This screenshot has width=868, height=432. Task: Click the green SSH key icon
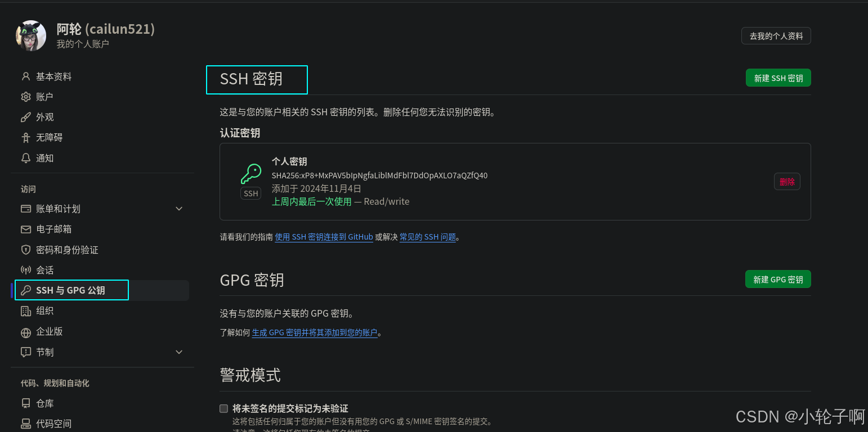coord(250,174)
